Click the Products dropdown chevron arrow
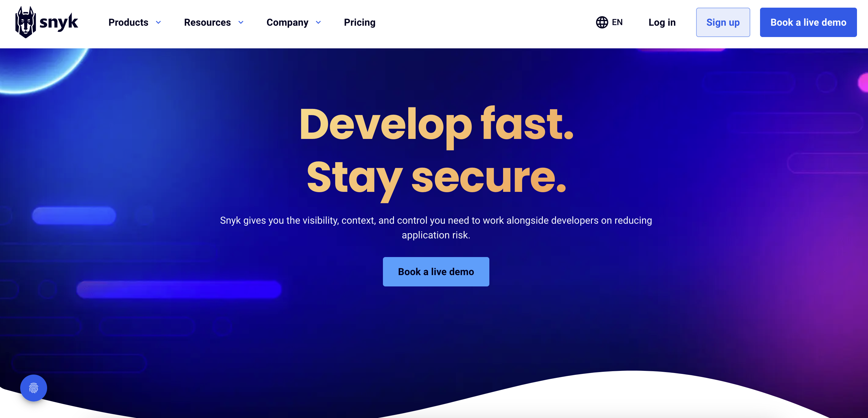 point(159,22)
